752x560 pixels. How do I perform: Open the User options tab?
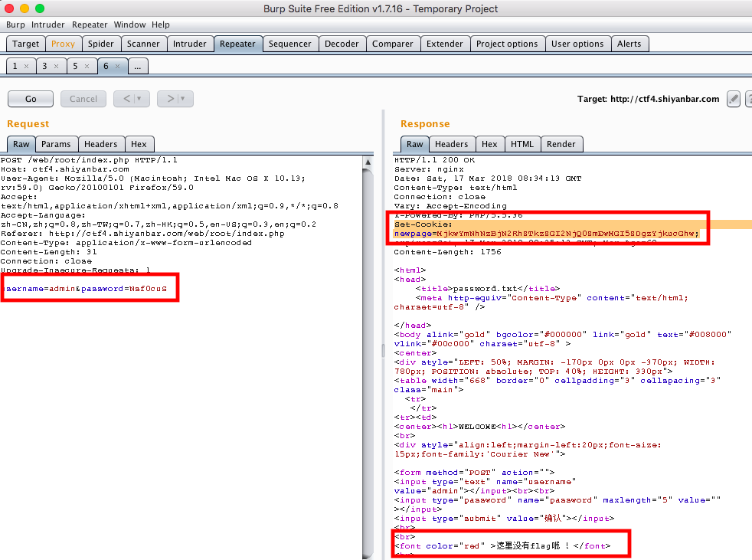point(577,44)
